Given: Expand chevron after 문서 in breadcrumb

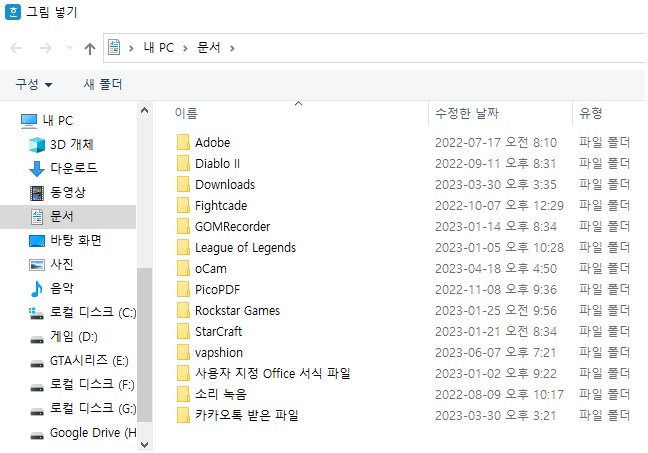Looking at the screenshot, I should 232,48.
